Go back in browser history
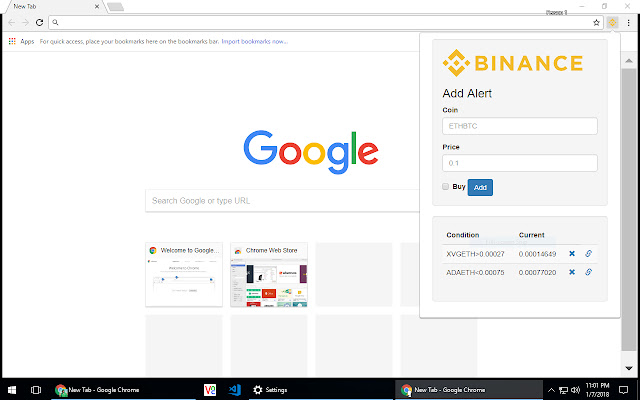Screen dimensions: 640x400 11,22
